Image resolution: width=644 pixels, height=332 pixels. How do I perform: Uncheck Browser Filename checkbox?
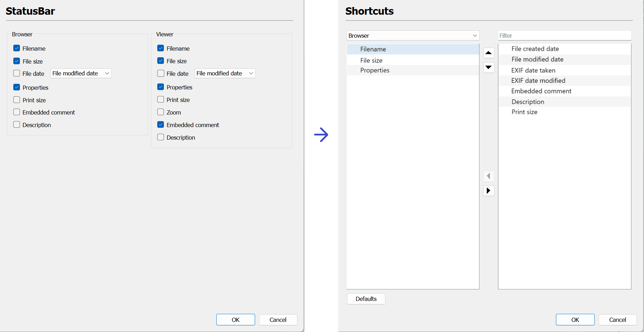coord(17,48)
